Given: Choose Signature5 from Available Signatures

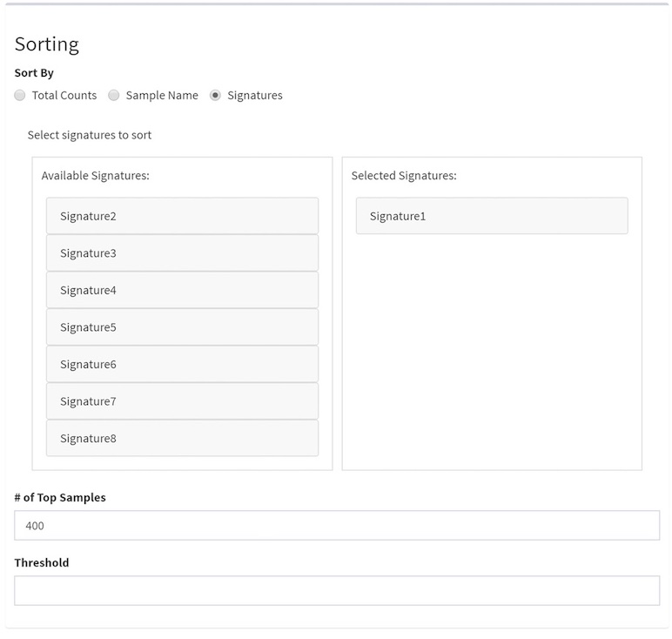Looking at the screenshot, I should point(182,327).
